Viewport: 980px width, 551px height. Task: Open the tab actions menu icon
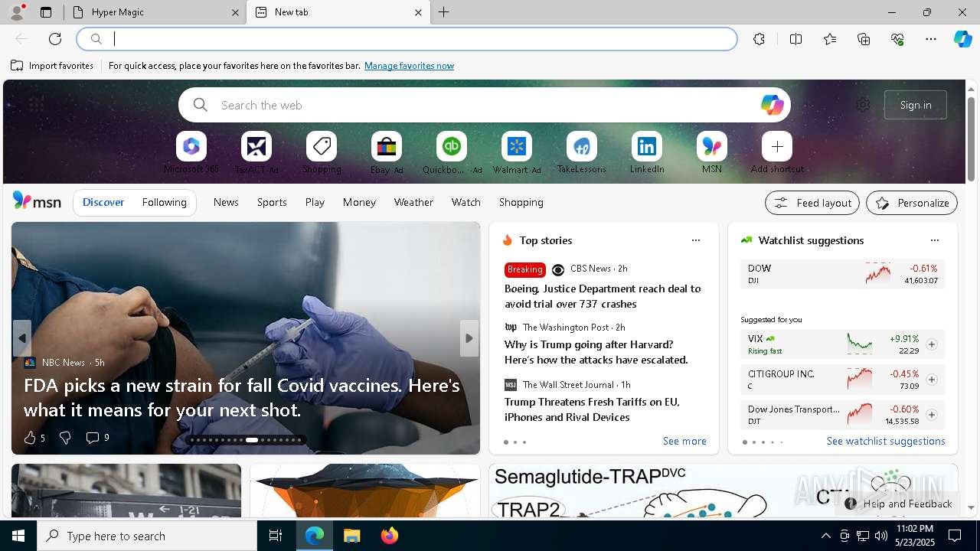[46, 12]
